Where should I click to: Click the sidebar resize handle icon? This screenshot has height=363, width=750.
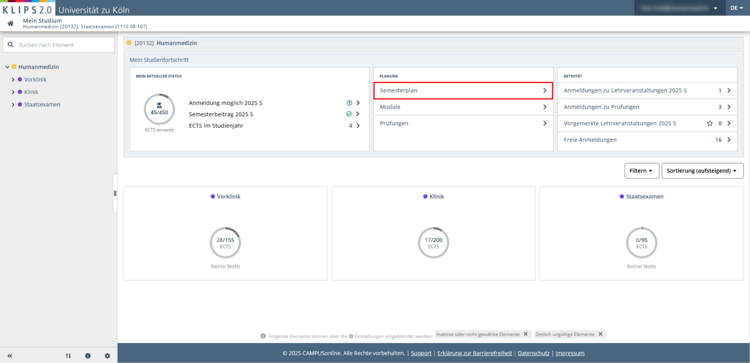[x=115, y=193]
